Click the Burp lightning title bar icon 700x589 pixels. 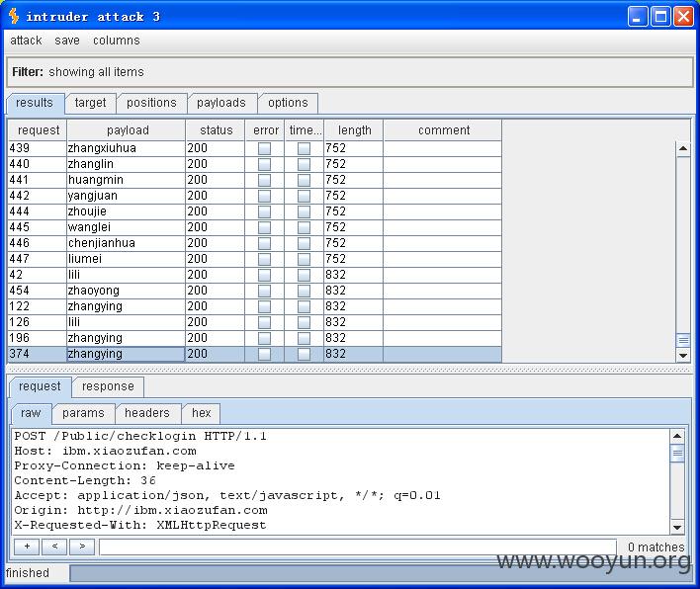(14, 16)
